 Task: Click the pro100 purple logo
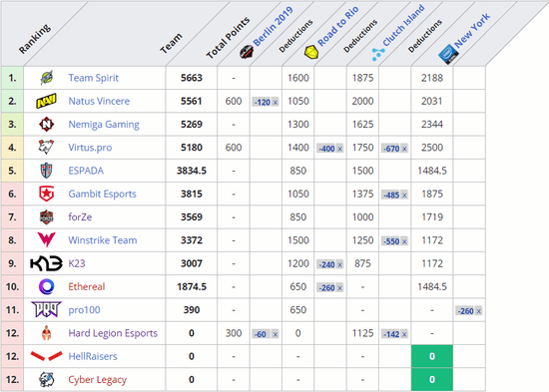pos(46,310)
